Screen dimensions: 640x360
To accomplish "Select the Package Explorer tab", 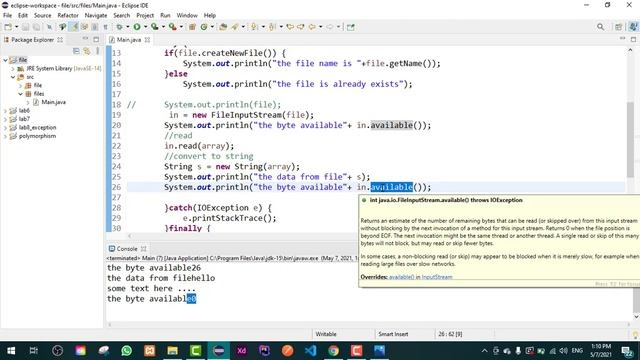I will (32, 40).
